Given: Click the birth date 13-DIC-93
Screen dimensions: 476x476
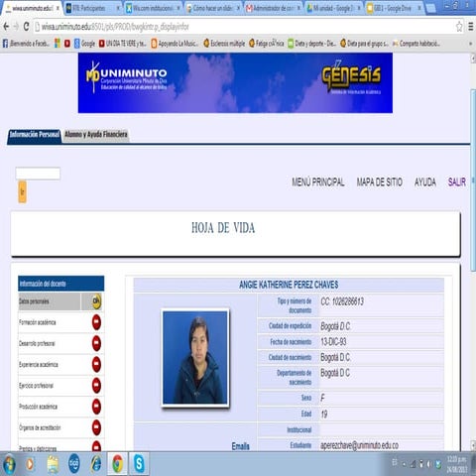Looking at the screenshot, I should click(x=333, y=342).
